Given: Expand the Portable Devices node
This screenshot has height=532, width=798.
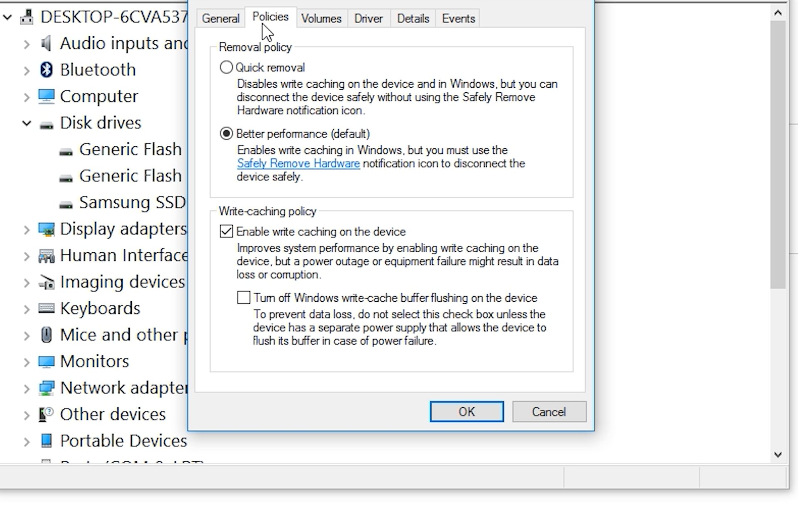Looking at the screenshot, I should 27,441.
